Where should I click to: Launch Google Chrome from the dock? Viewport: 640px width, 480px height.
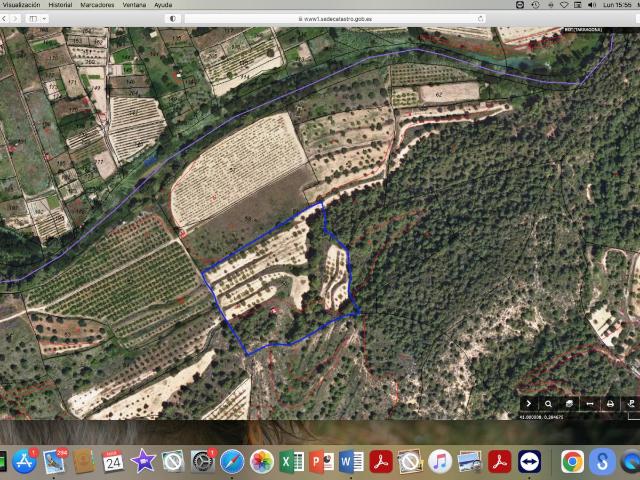(572, 462)
